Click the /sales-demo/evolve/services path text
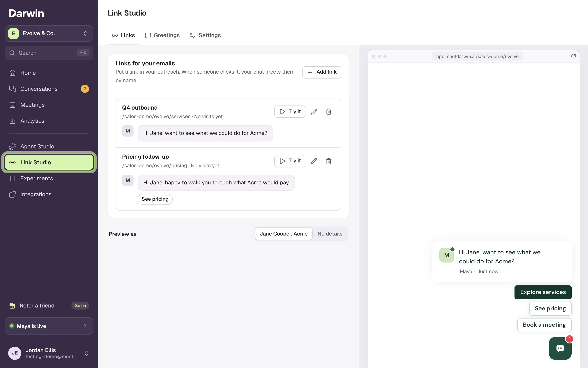 [x=156, y=117]
